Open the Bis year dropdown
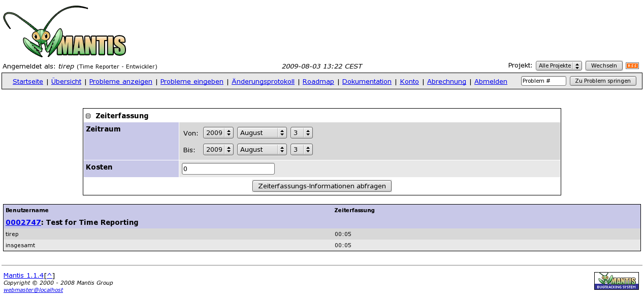 click(x=218, y=150)
